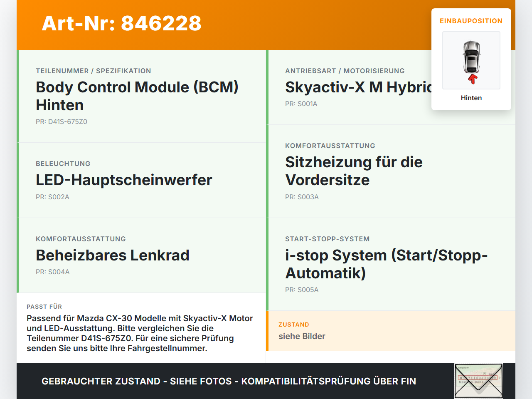Screen dimensions: 532x399
Task: Click the Mazda CX-30 compatibility paragraph
Action: [x=140, y=333]
